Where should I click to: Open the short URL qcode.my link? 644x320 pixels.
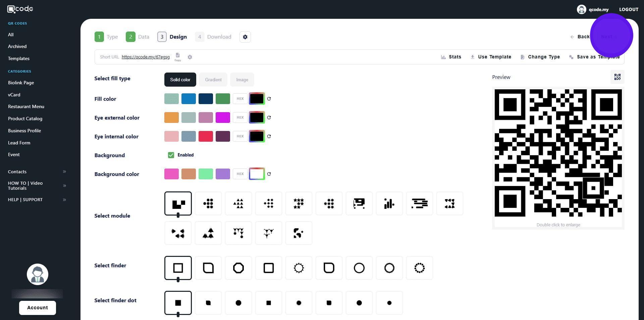[x=146, y=57]
